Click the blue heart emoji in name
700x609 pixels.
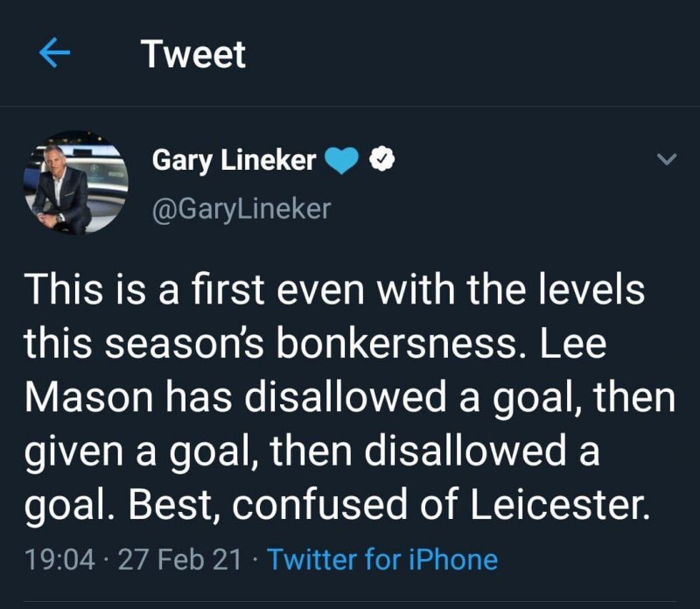[342, 160]
